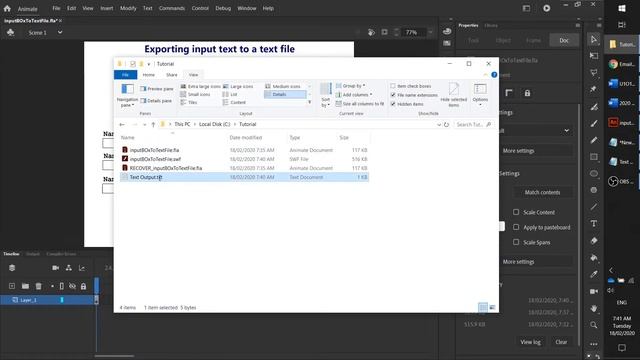Switch to the Home ribbon tab
Image resolution: width=640 pixels, height=360 pixels.
(149, 75)
